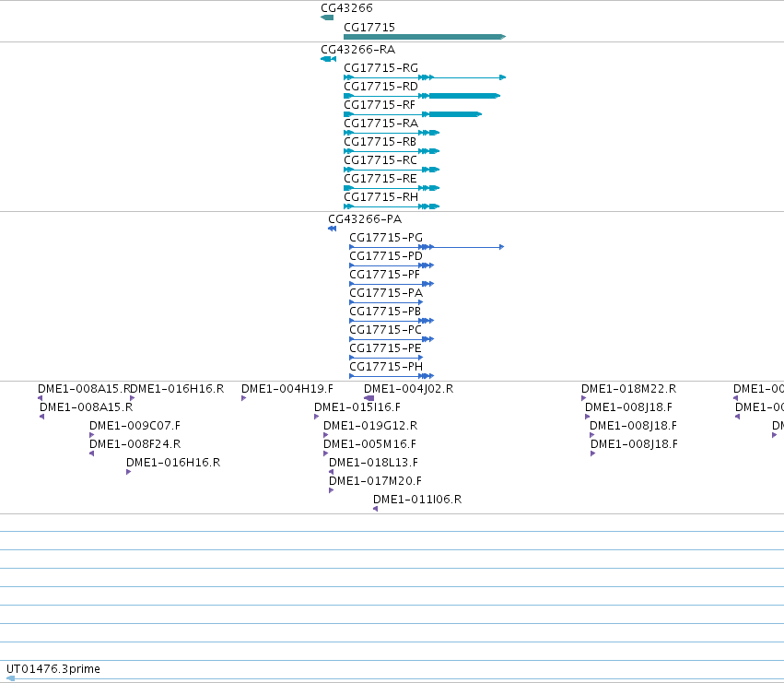
Task: Open the CG17715-PG protein label
Action: (x=386, y=238)
